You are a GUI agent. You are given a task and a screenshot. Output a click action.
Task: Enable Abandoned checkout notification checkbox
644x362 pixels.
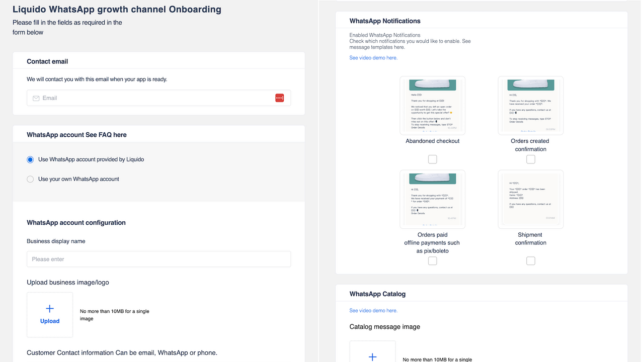[x=433, y=159]
